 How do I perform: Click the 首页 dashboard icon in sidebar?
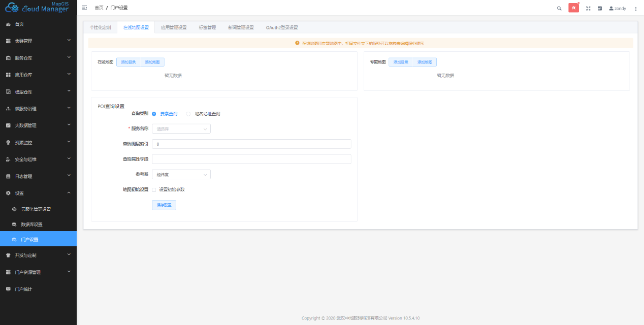pyautogui.click(x=8, y=24)
